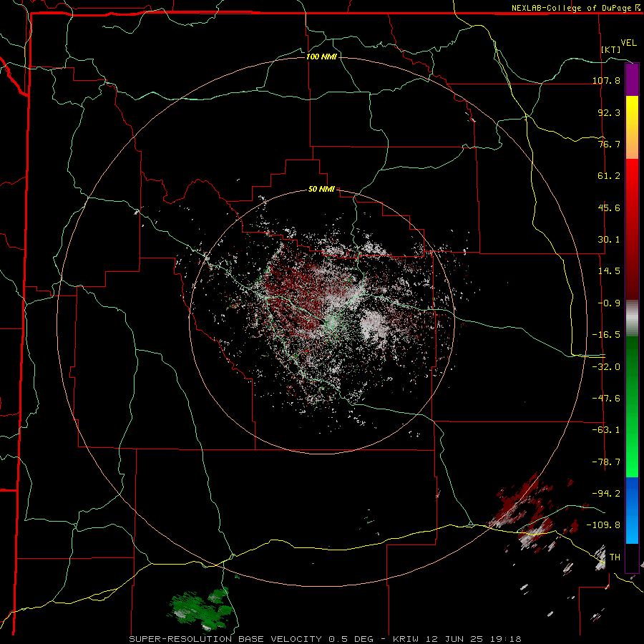The height and width of the screenshot is (644, 644).
Task: Click the blue segment of the color bar
Action: click(632, 510)
